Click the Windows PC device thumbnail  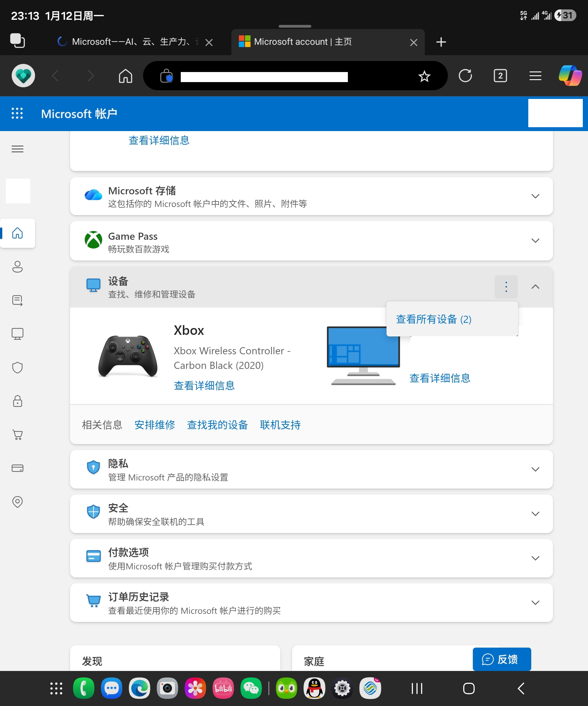pos(363,356)
